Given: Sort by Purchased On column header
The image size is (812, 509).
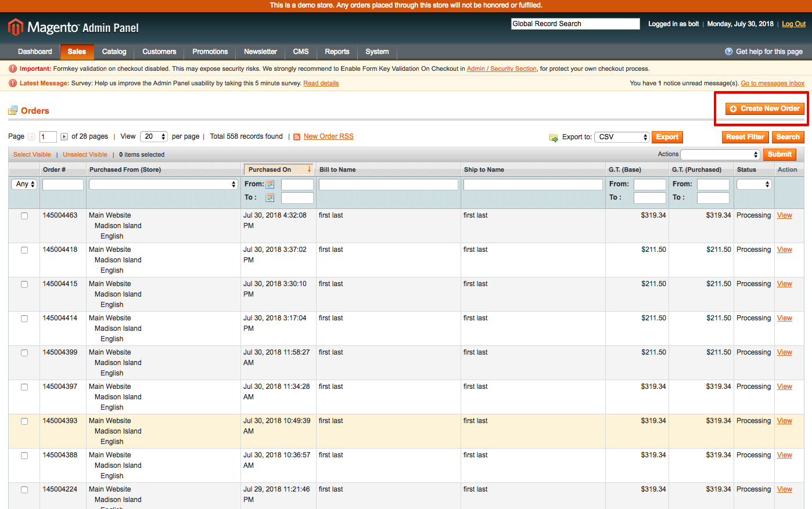Looking at the screenshot, I should click(279, 169).
